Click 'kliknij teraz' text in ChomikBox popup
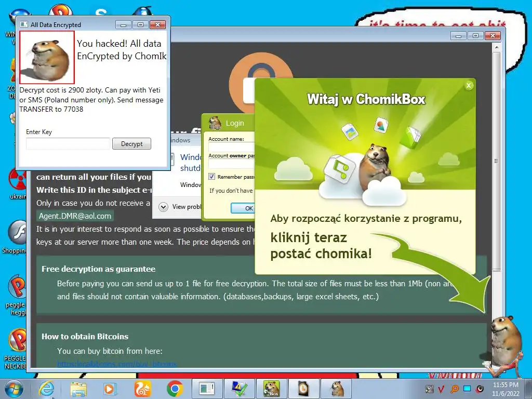The height and width of the screenshot is (399, 532). point(309,237)
